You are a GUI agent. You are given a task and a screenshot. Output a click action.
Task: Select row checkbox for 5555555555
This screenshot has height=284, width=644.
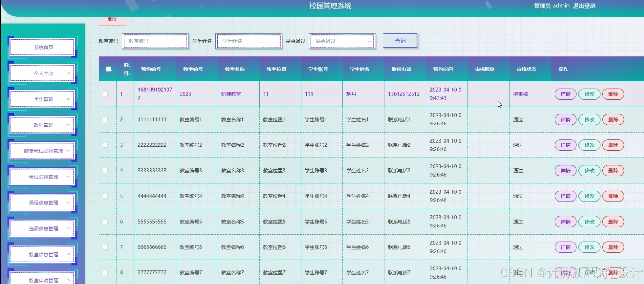click(x=105, y=222)
